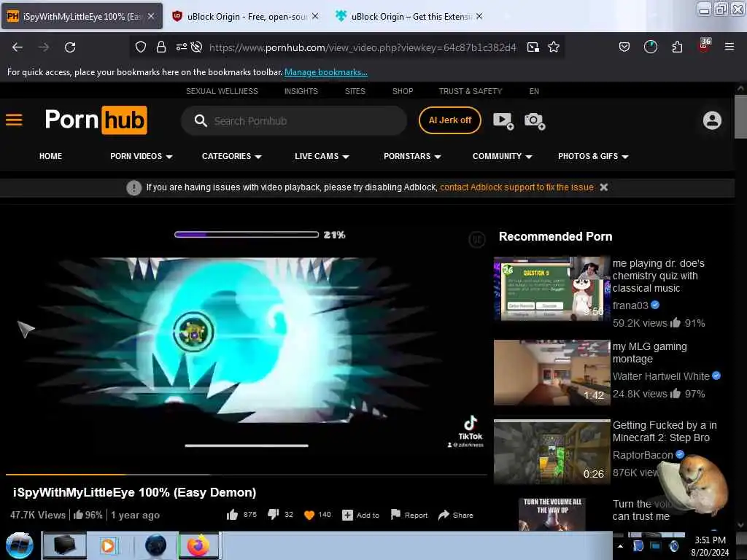The image size is (747, 560).
Task: Open the Firefox extensions puzzle icon
Action: [677, 47]
